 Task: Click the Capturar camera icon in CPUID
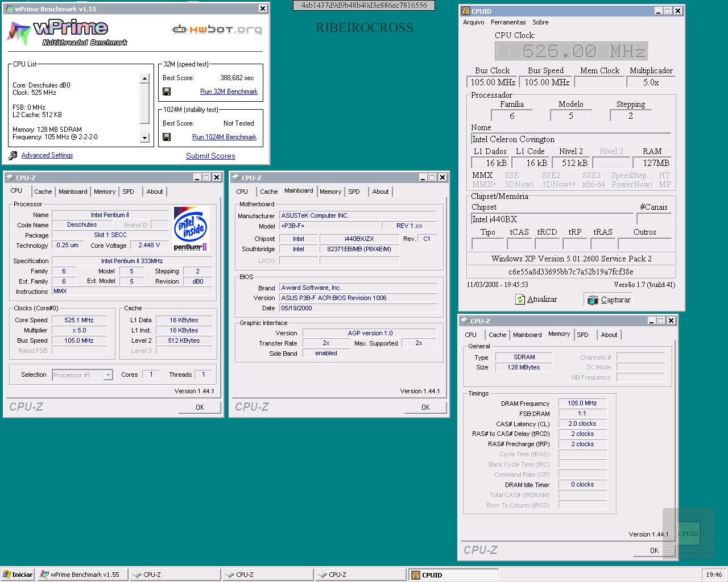[x=593, y=300]
